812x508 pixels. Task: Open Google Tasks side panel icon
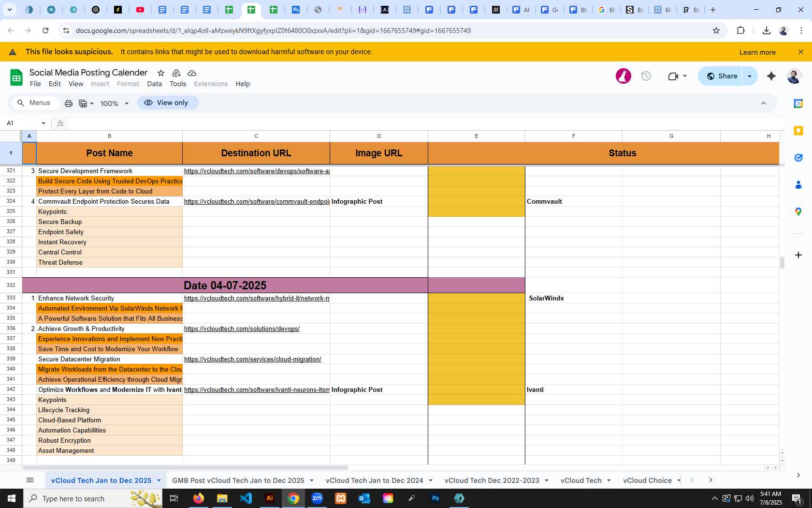[798, 158]
